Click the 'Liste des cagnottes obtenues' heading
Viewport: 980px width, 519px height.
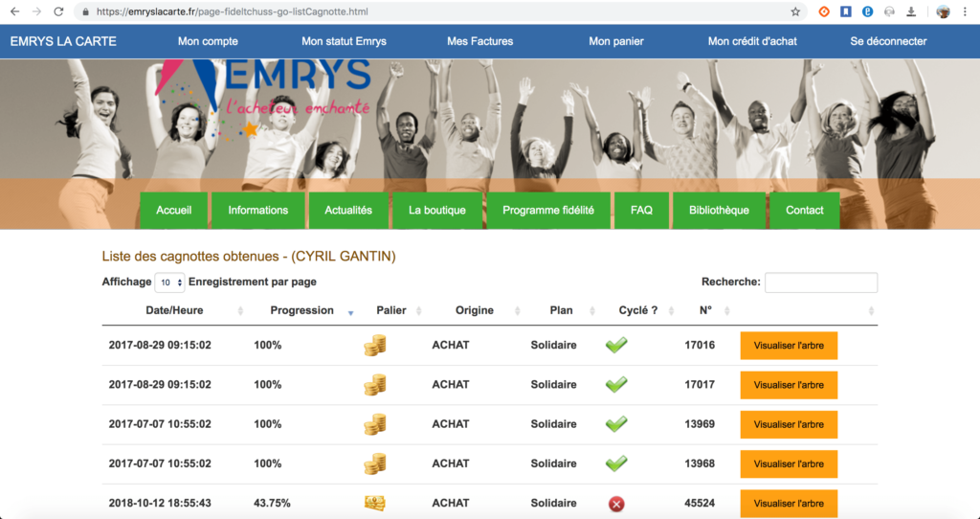(x=249, y=256)
